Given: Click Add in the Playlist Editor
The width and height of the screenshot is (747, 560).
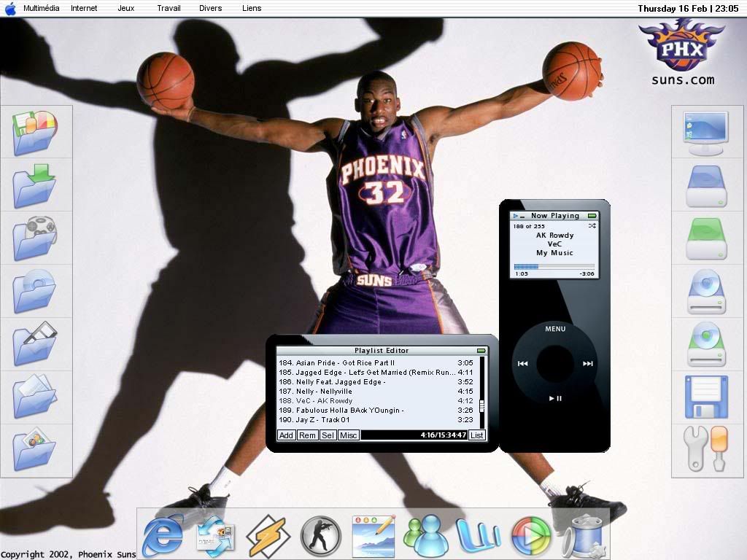Looking at the screenshot, I should tap(286, 435).
